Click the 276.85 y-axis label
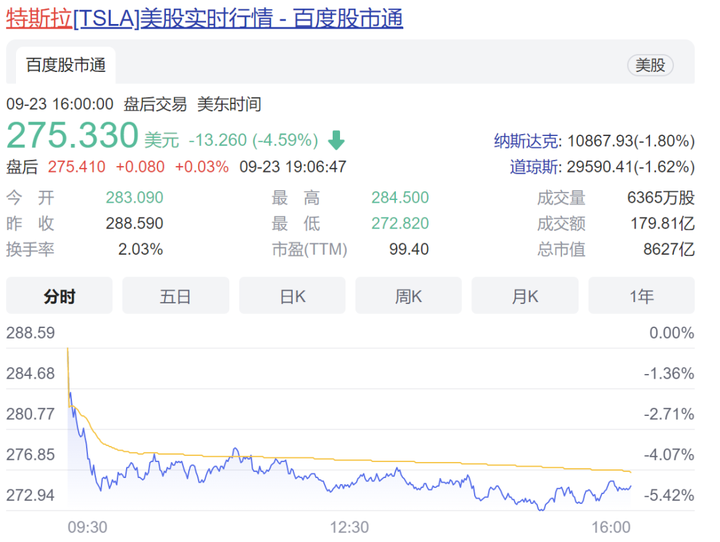 point(30,455)
